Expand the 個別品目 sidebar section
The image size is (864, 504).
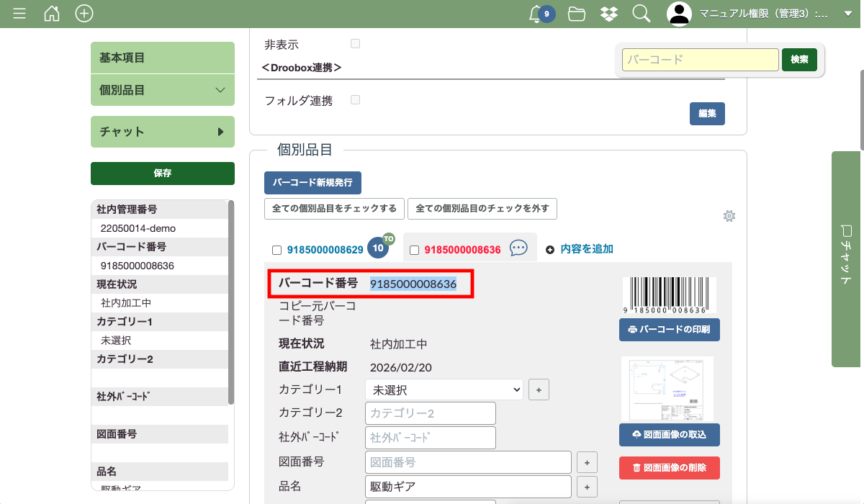(x=163, y=90)
